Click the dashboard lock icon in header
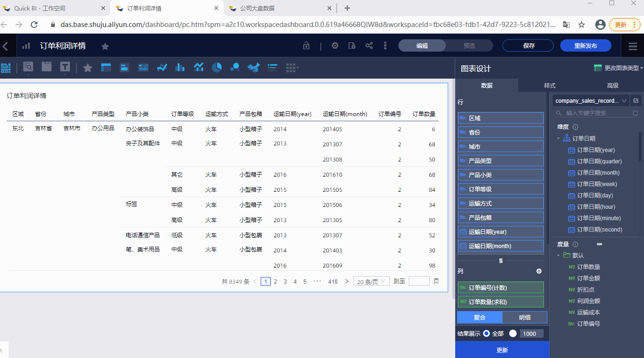The height and width of the screenshot is (358, 644). [x=306, y=46]
